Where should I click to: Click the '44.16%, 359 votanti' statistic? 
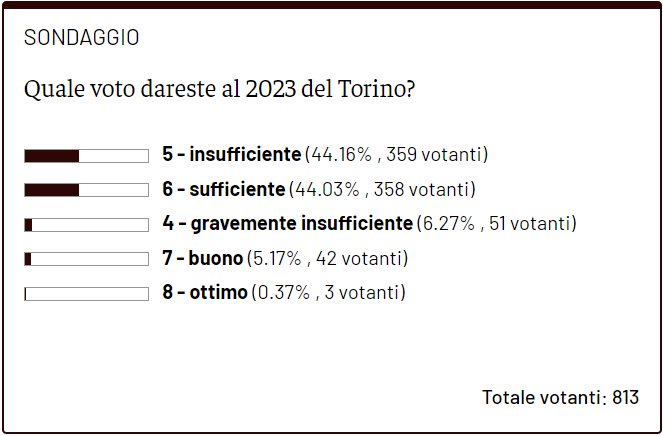click(396, 155)
